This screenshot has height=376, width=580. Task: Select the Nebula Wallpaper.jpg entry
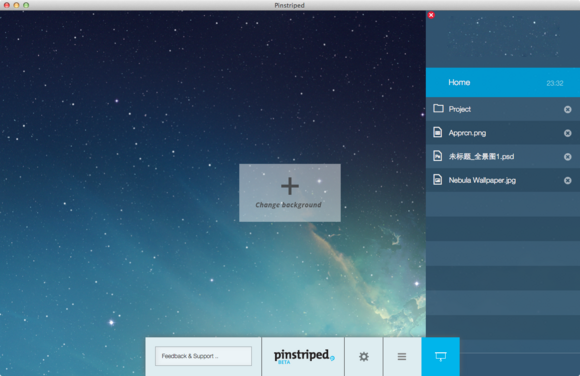(503, 180)
